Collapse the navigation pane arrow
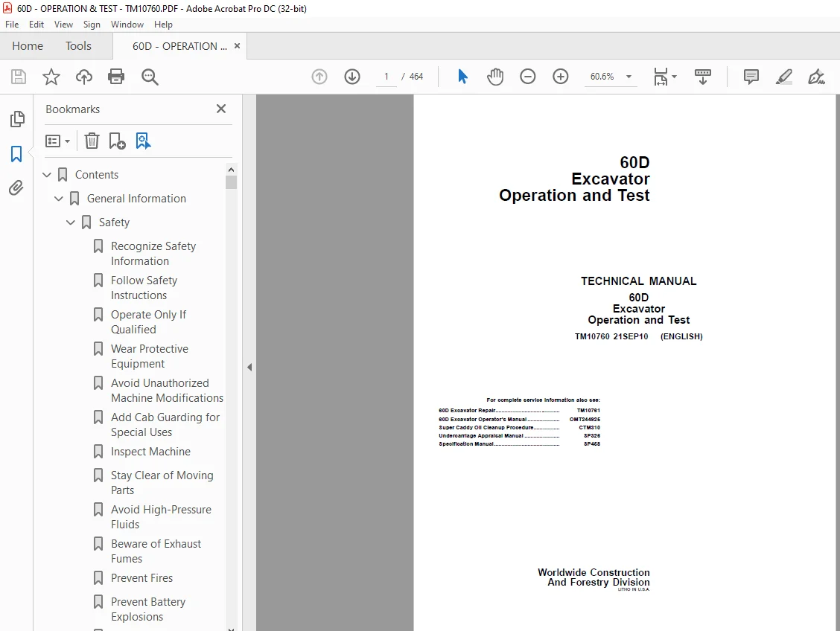 tap(249, 367)
